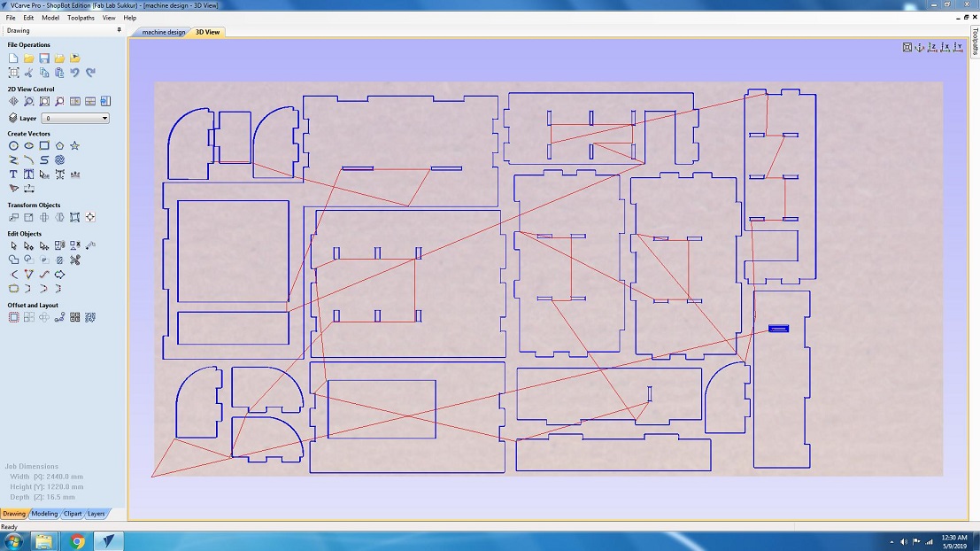Click the Zoom to fit icon in 3D view

(x=907, y=48)
